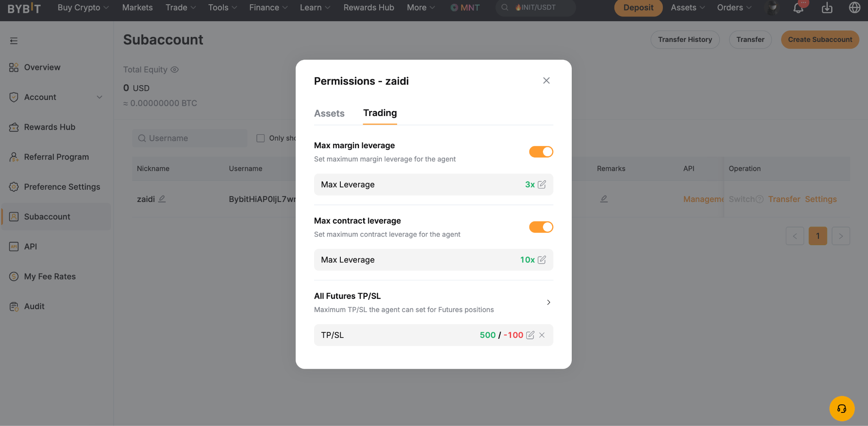Switch to Assets tab in Permissions
The width and height of the screenshot is (868, 426).
point(329,113)
